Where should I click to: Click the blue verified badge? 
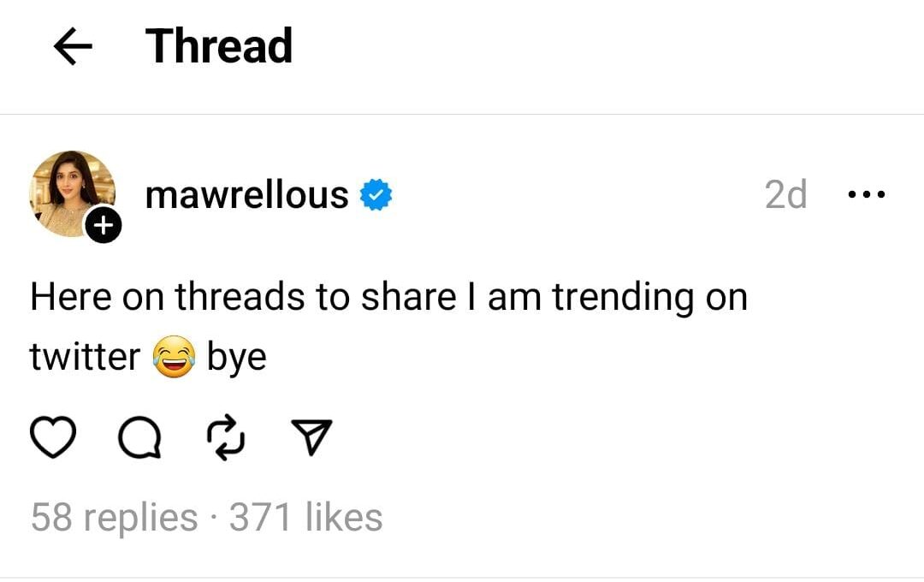(x=376, y=195)
